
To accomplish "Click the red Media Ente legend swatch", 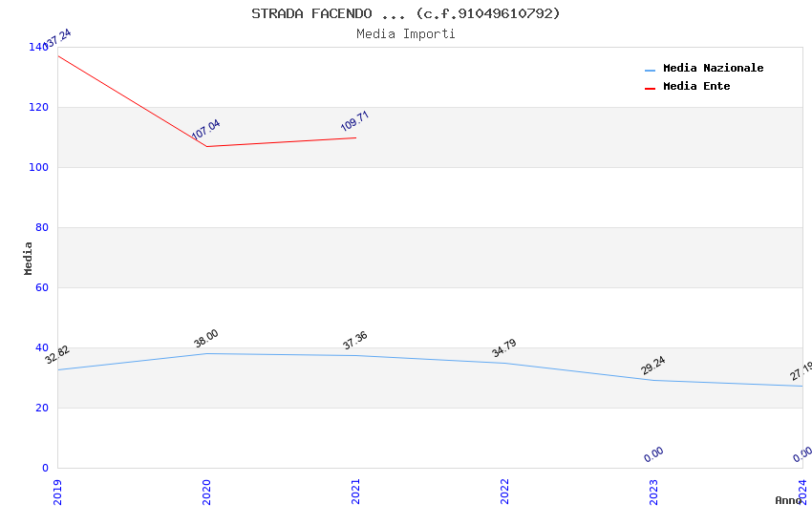I will pos(650,88).
